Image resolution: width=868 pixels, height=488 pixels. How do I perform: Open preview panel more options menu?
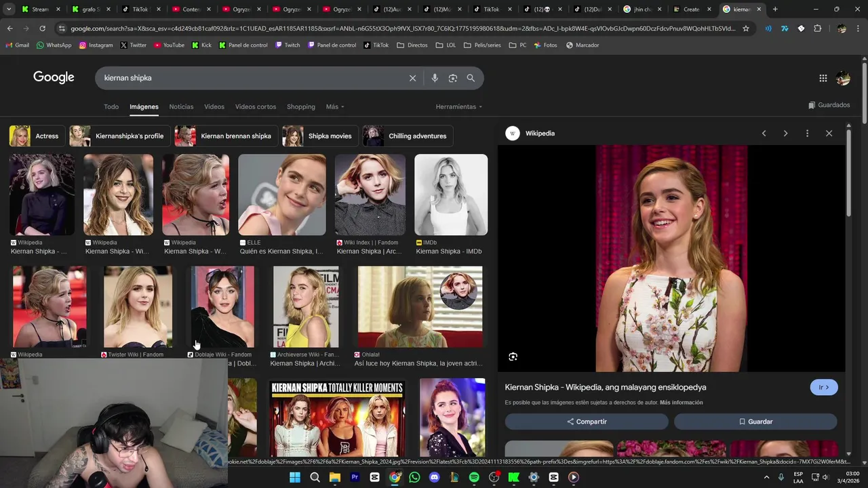(x=807, y=134)
